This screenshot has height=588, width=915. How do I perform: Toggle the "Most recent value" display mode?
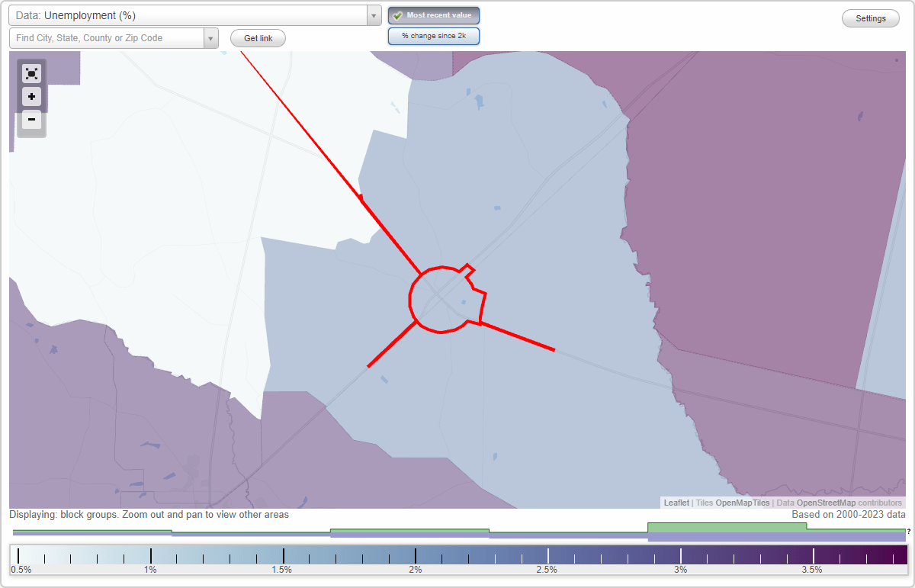click(x=434, y=15)
